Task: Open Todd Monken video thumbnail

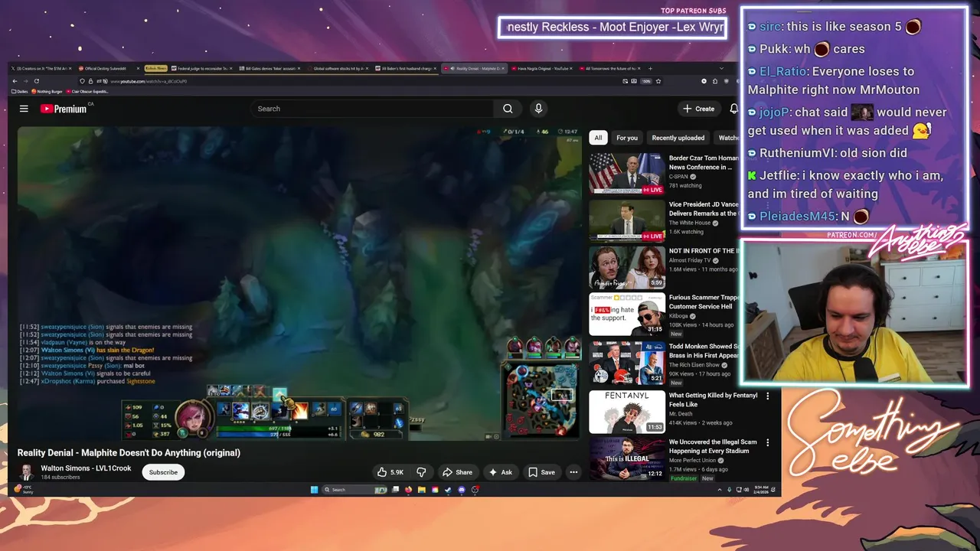Action: (627, 363)
